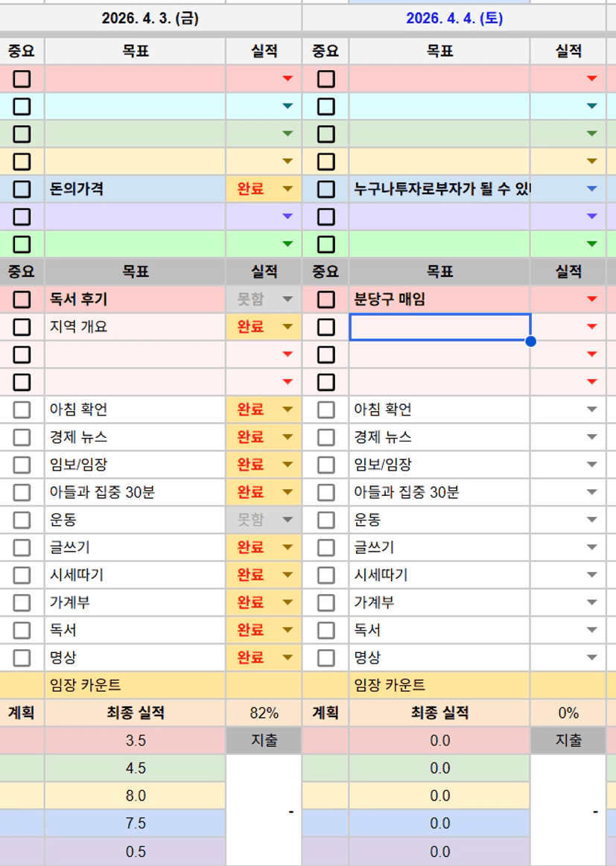Click the 누구나투자로부자가 goal cell

coord(439,189)
